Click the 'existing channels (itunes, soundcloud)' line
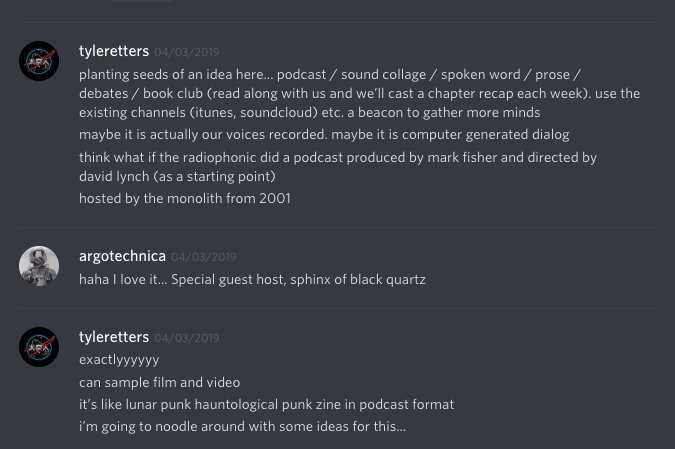This screenshot has width=675, height=449. point(310,113)
